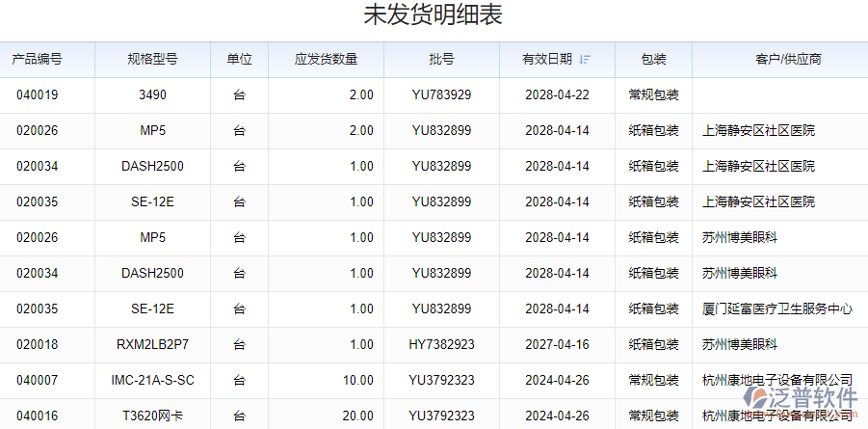Select 常规包装 in the 040019 row
Image resolution: width=868 pixels, height=429 pixels.
(x=654, y=94)
